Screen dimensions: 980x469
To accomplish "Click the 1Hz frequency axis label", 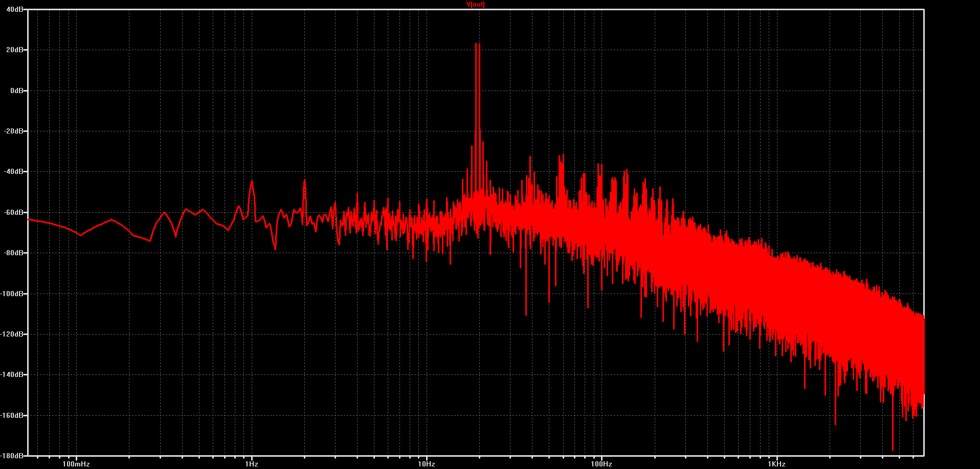I will click(252, 464).
